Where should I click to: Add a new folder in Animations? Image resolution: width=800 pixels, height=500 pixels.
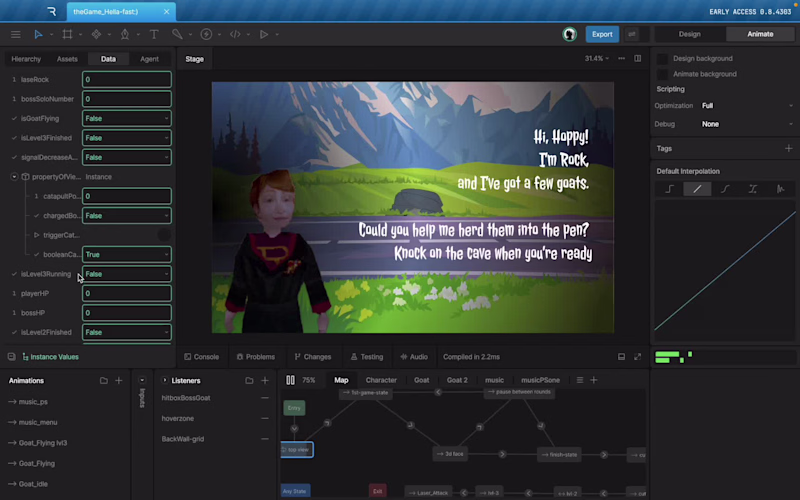[x=104, y=381]
